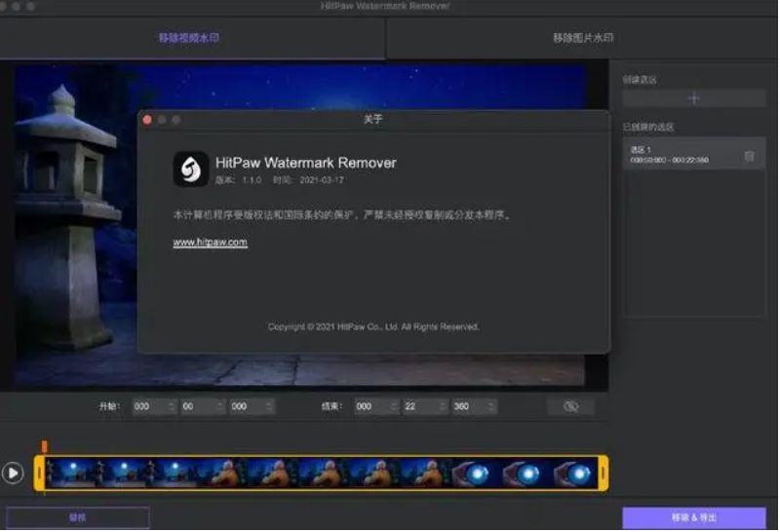Viewport: 780px width, 532px height.
Task: Click the start time milliseconds field showing 000
Action: (x=252, y=406)
